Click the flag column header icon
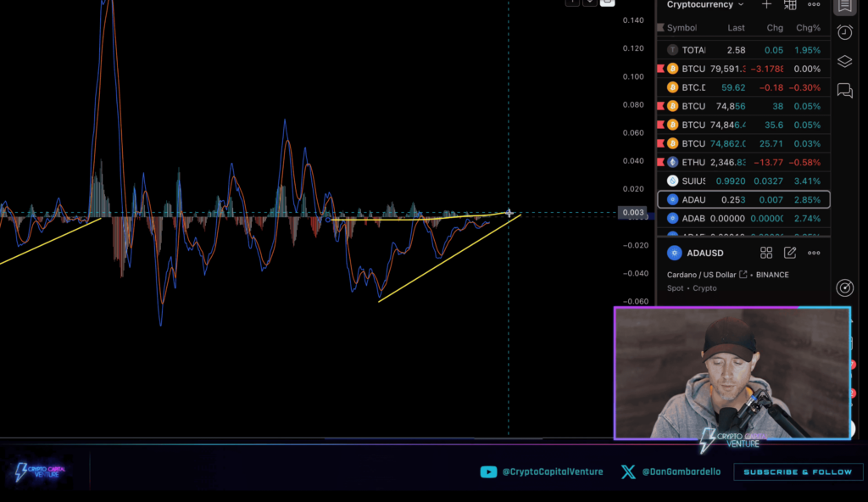 pyautogui.click(x=660, y=28)
